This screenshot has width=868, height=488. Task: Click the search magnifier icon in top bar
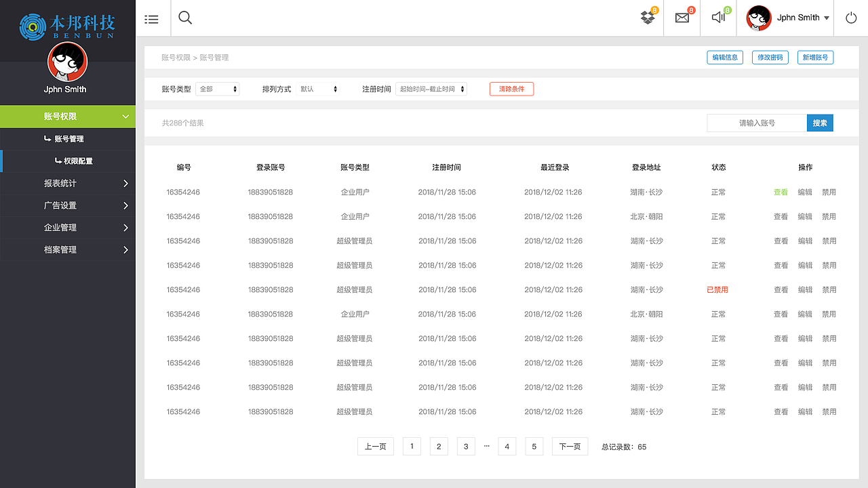184,18
